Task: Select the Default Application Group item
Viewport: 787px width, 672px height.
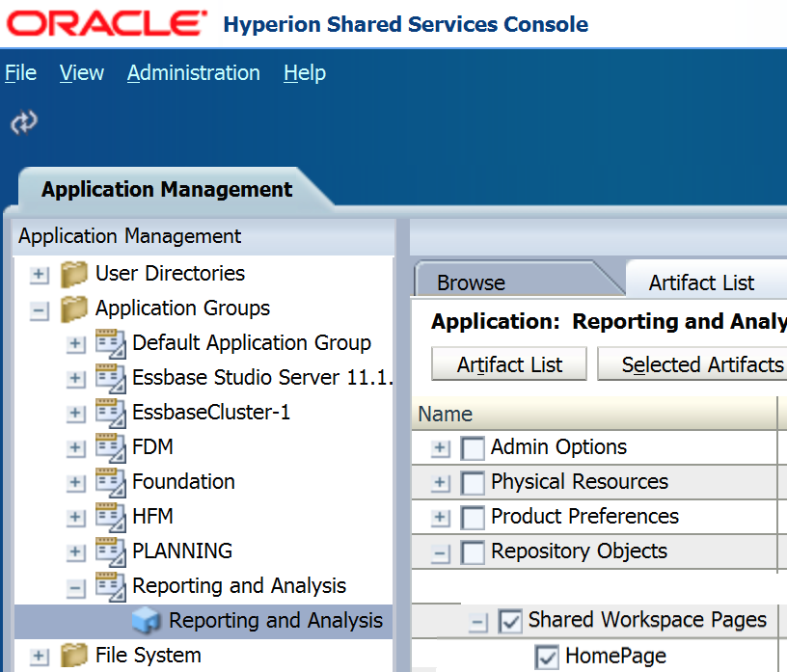Action: click(x=251, y=343)
